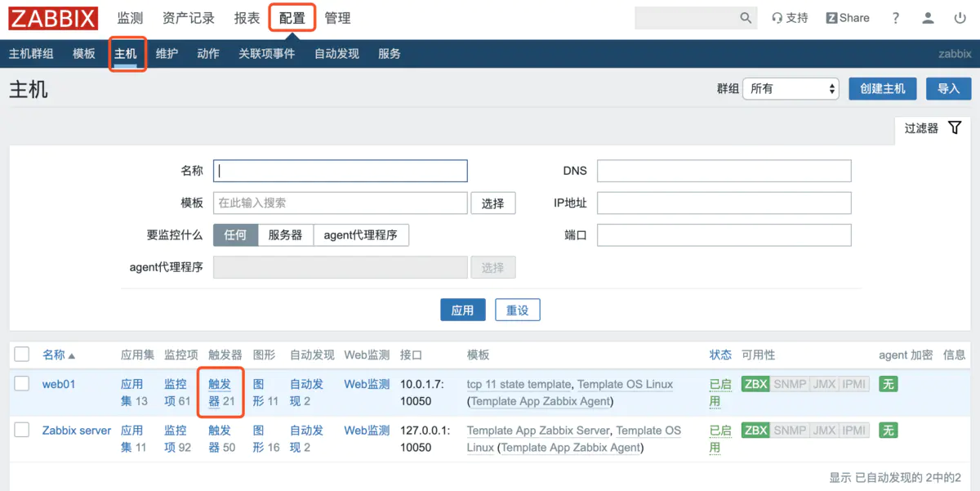The image size is (980, 491).
Task: Click the 选择 button beside 模板
Action: (493, 203)
